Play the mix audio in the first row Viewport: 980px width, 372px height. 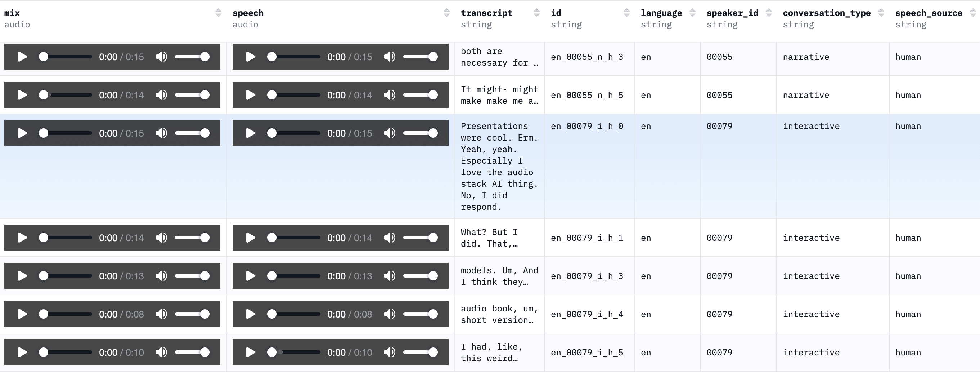tap(22, 56)
